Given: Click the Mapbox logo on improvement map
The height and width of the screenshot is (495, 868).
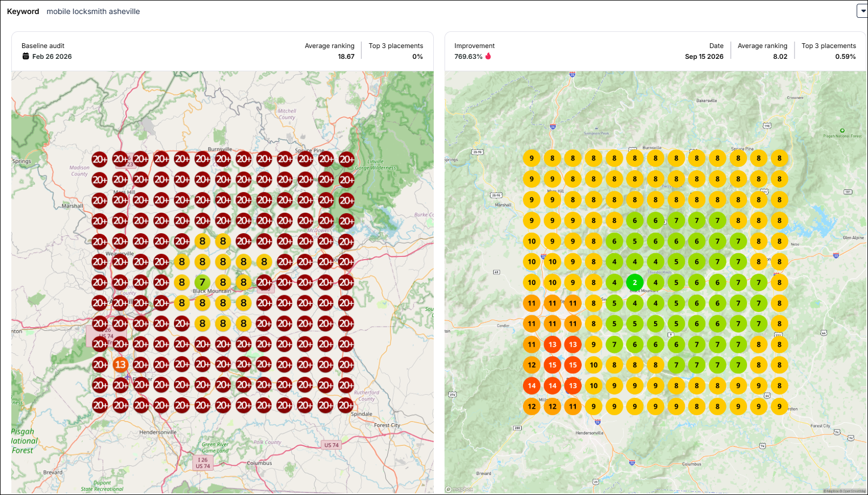Looking at the screenshot, I should pos(459,489).
